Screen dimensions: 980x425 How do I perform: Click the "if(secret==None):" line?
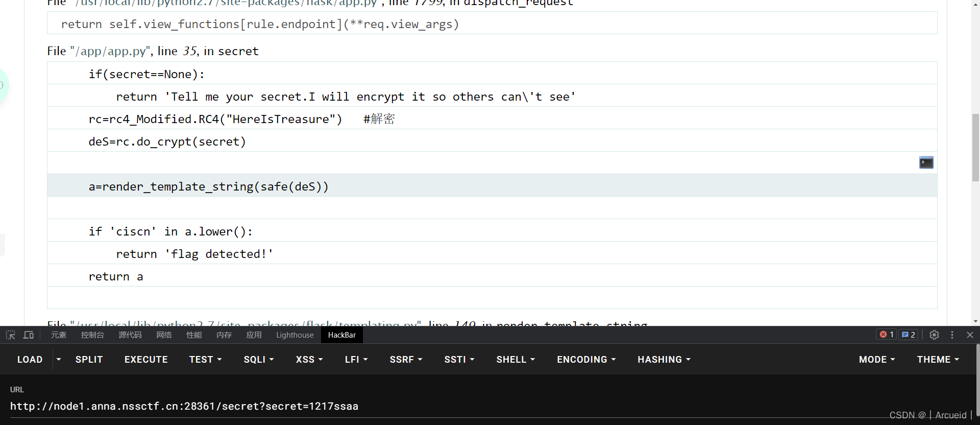pos(492,73)
